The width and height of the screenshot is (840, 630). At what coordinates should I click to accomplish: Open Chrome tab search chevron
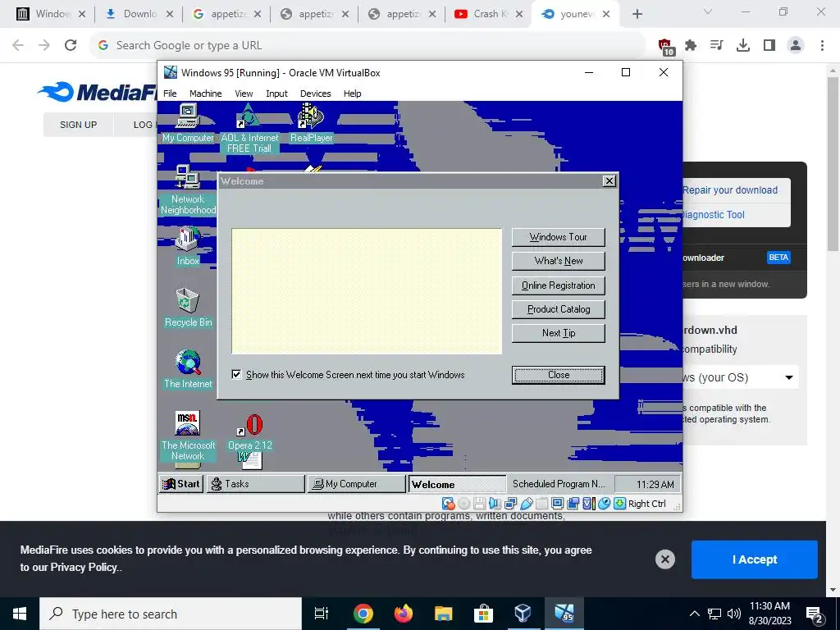[708, 11]
